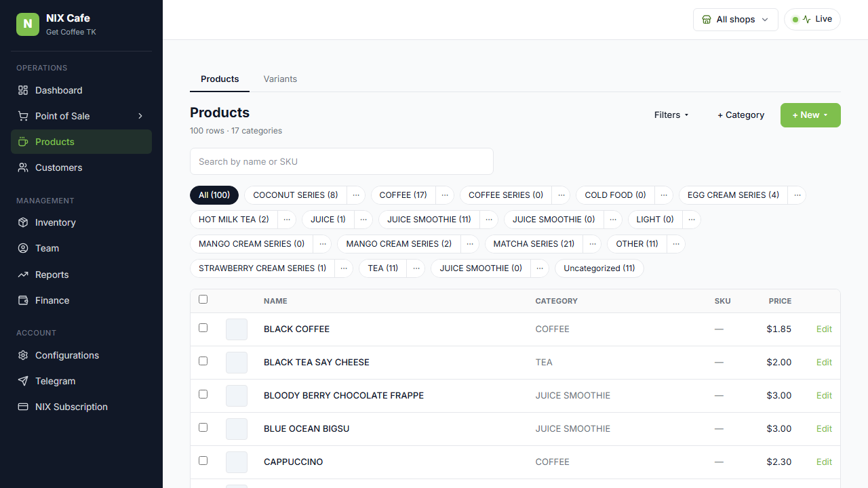Filter by COFFEE SERIES (0)
This screenshot has height=488, width=868.
point(506,195)
